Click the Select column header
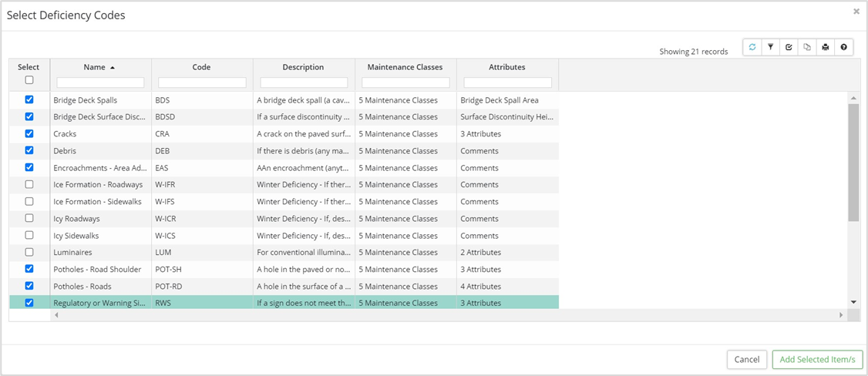The image size is (868, 376). tap(29, 67)
